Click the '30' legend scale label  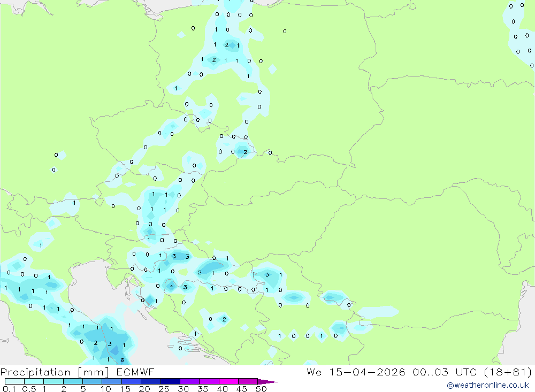point(184,389)
